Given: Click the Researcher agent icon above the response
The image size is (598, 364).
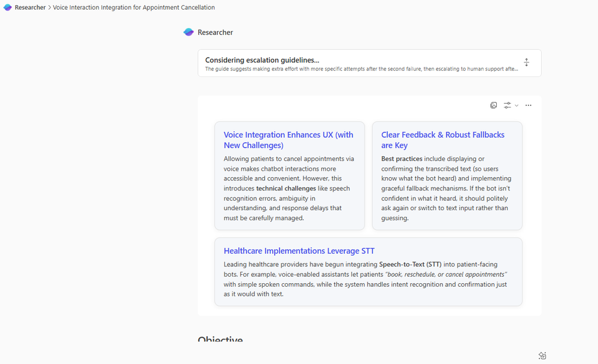Looking at the screenshot, I should pos(189,32).
